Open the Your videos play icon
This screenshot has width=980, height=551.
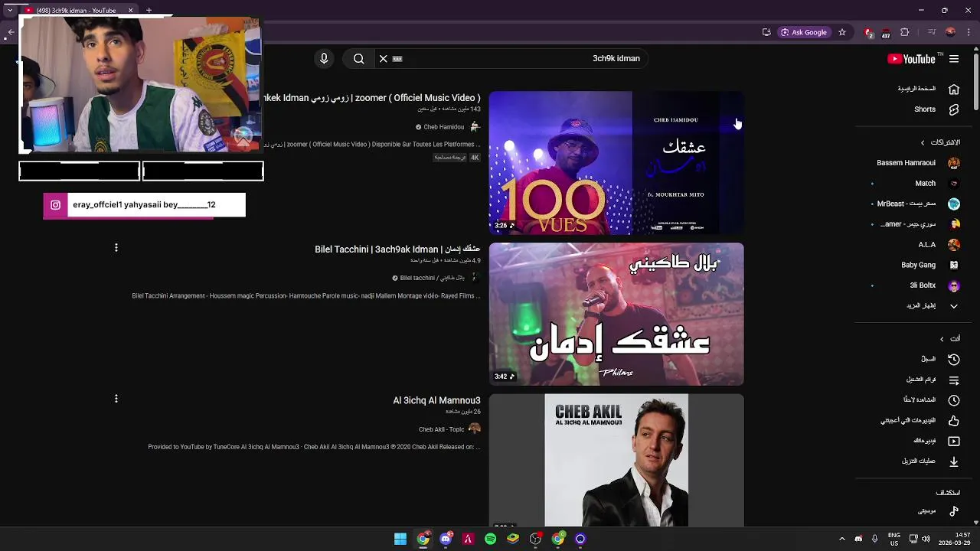tap(954, 441)
